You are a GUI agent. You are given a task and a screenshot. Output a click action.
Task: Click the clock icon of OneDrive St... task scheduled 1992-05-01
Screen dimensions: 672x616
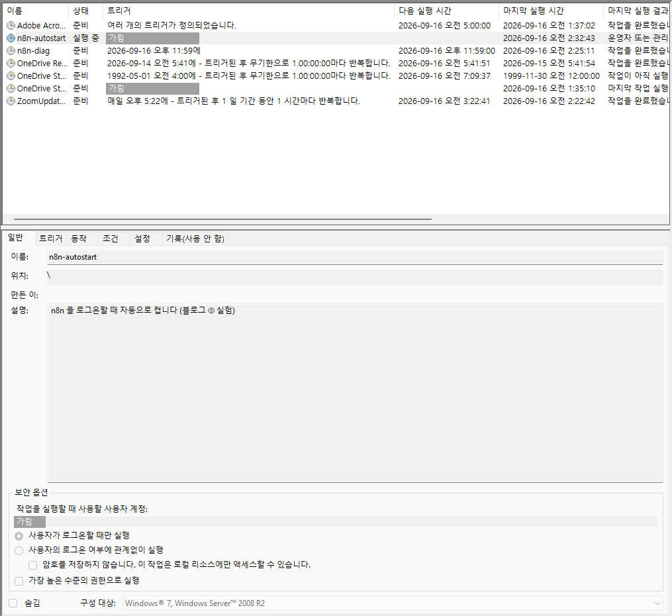[11, 76]
